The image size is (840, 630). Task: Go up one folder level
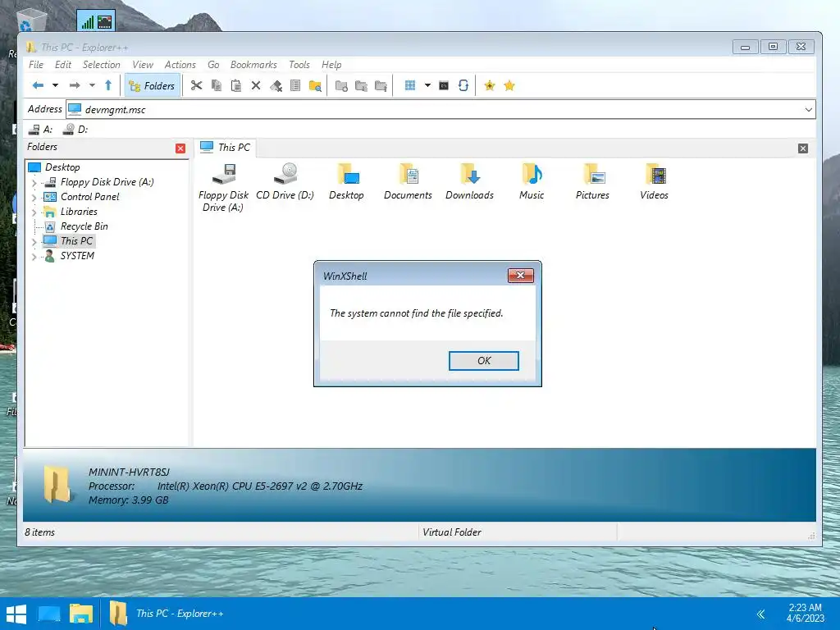[108, 85]
